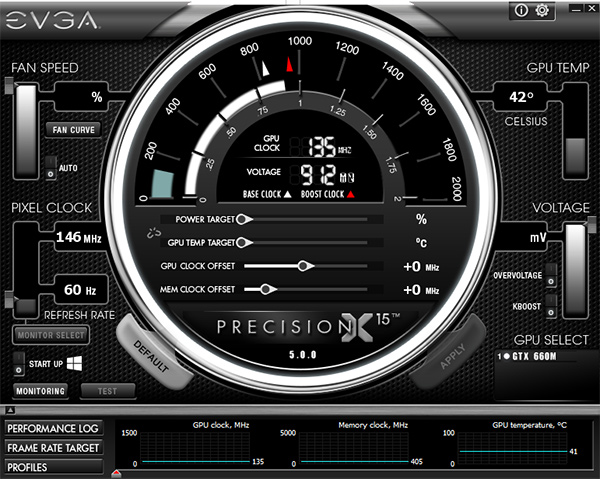
Task: Click the EVGA logo
Action: tap(52, 20)
